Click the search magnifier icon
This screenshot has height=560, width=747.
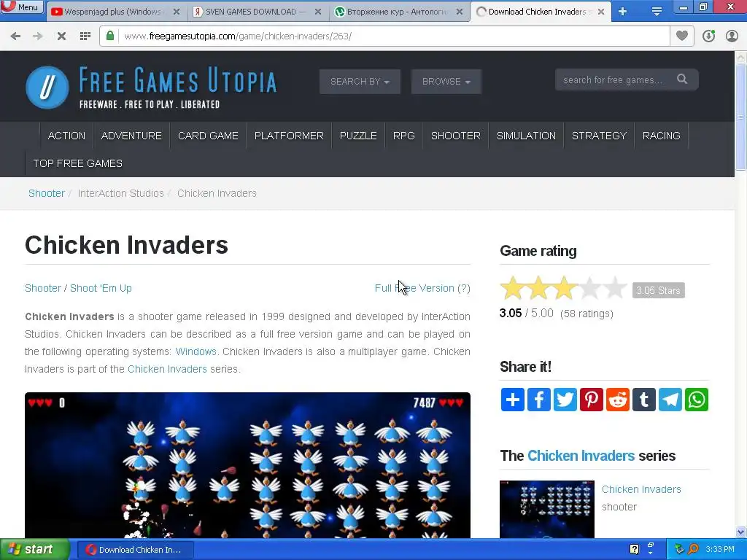(682, 79)
